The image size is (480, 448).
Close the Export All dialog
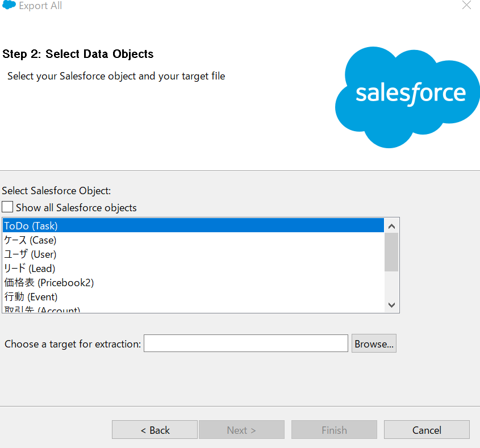click(x=466, y=6)
